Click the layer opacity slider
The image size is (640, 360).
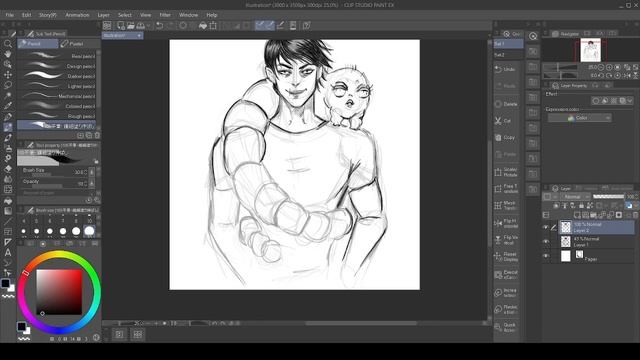click(x=609, y=197)
